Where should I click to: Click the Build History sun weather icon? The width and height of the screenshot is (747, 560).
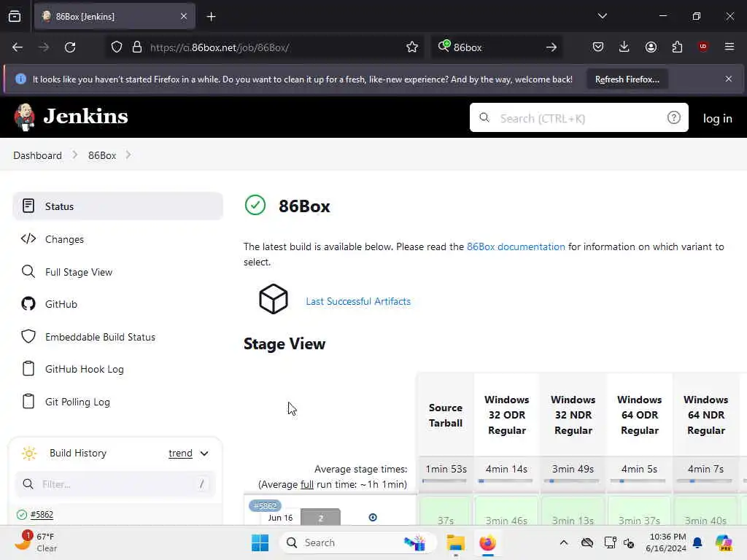[29, 453]
